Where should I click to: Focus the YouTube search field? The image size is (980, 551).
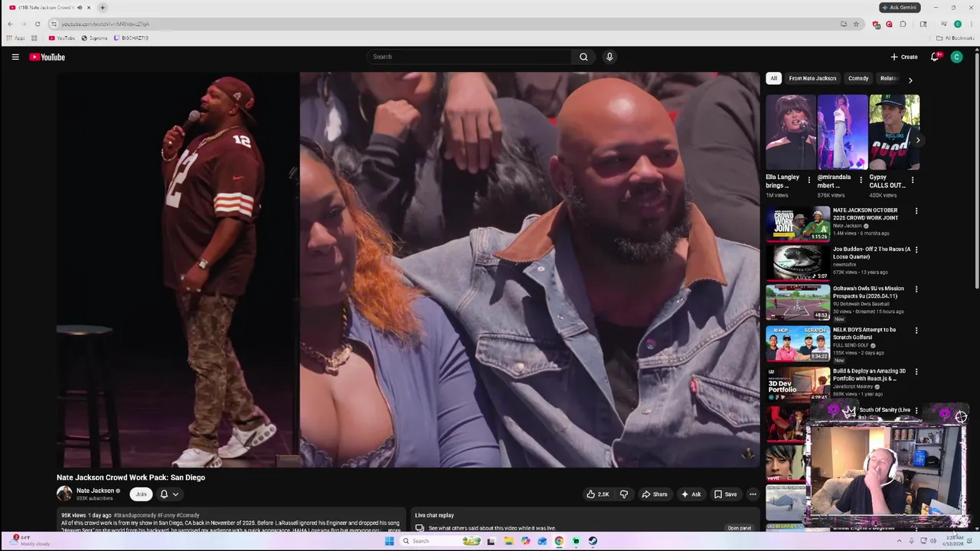(469, 57)
